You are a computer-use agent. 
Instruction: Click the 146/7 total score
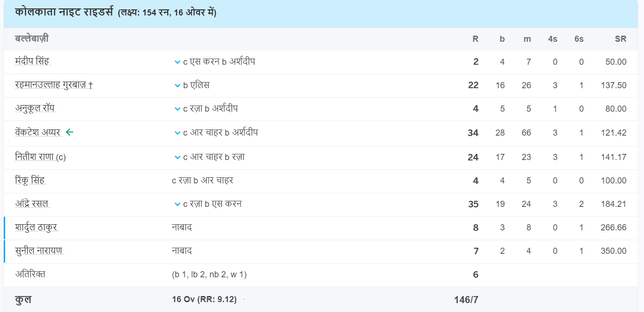click(466, 300)
